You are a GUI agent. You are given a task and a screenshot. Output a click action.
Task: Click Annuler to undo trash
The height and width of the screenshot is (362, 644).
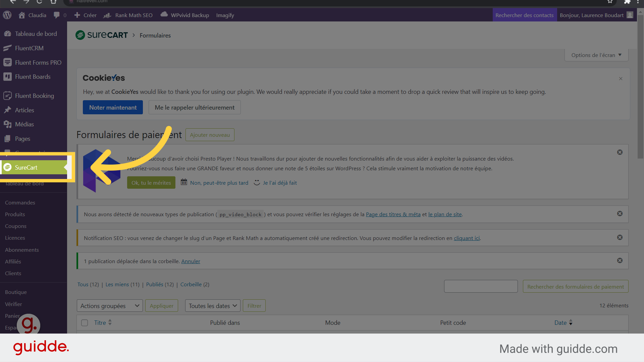[191, 261]
